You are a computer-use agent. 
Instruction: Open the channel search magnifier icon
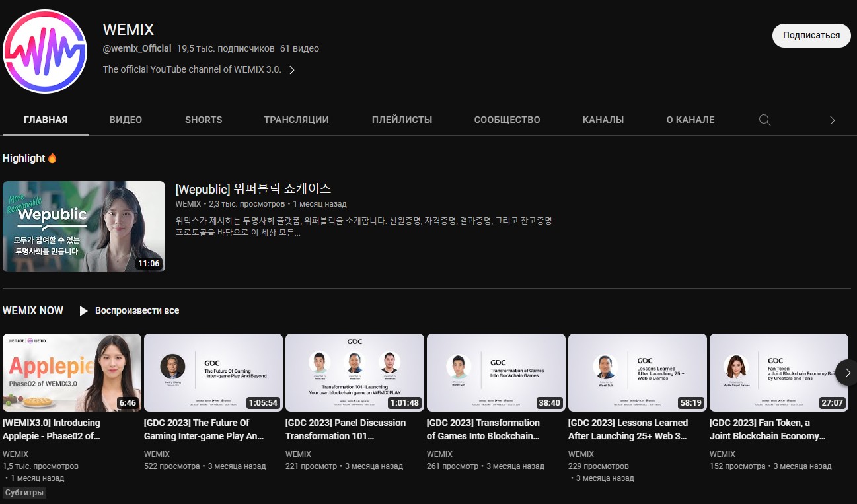(764, 120)
